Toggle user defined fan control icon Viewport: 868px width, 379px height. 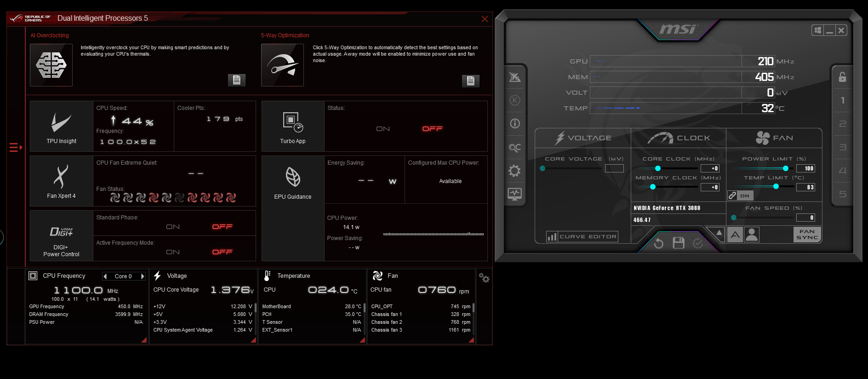(x=752, y=235)
